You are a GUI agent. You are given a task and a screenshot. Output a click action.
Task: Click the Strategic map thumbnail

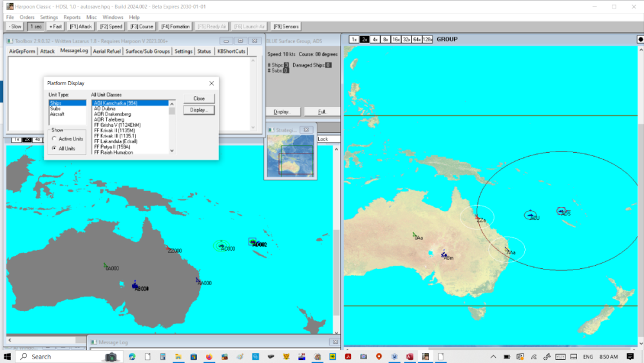point(290,156)
